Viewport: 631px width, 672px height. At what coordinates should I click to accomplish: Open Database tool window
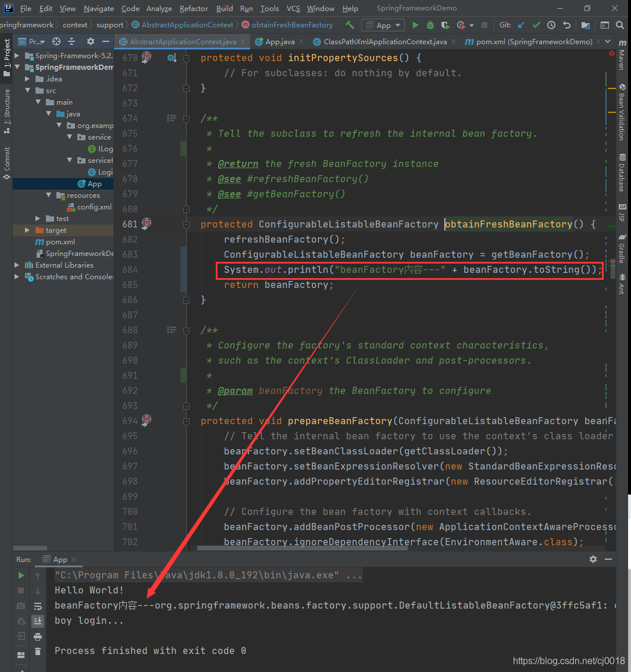622,172
